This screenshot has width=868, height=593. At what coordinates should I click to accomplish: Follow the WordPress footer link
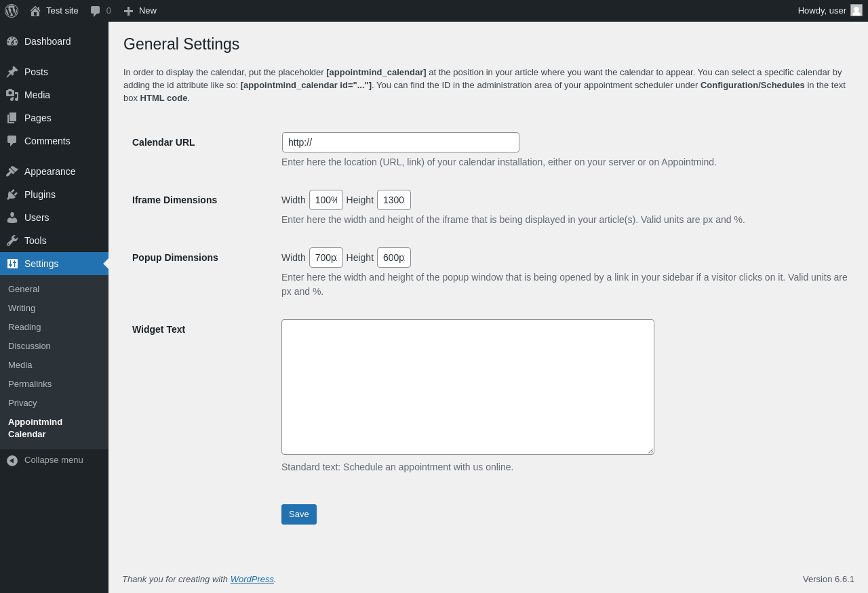tap(252, 579)
